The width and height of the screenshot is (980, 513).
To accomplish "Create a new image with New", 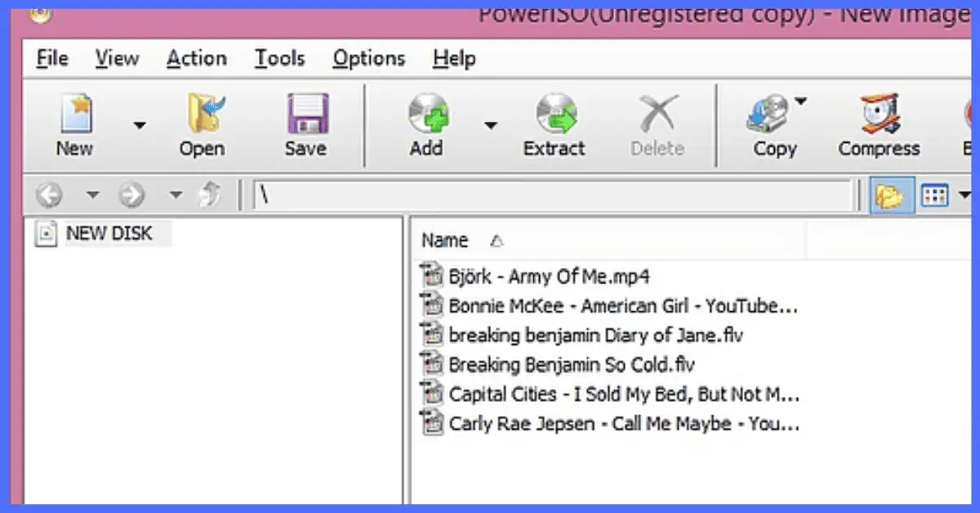I will coord(74,124).
